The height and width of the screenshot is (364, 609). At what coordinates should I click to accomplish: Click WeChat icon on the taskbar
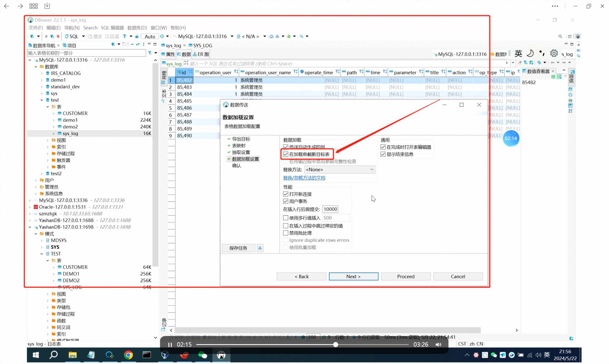pyautogui.click(x=202, y=355)
